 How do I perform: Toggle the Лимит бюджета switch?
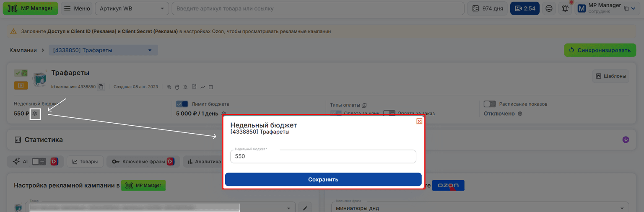[x=182, y=104]
